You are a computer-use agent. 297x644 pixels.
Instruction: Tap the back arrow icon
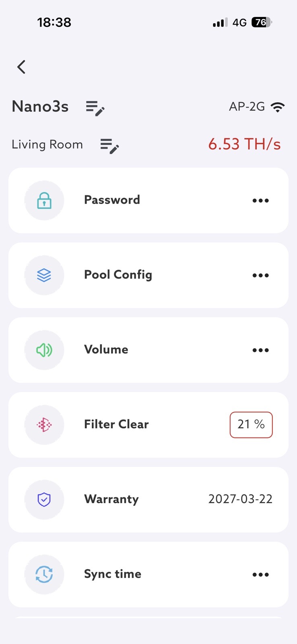pyautogui.click(x=22, y=67)
